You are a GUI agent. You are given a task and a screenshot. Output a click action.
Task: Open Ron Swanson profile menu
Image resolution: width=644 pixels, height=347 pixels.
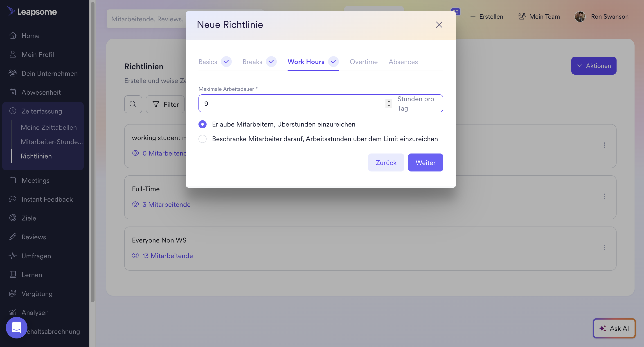601,16
